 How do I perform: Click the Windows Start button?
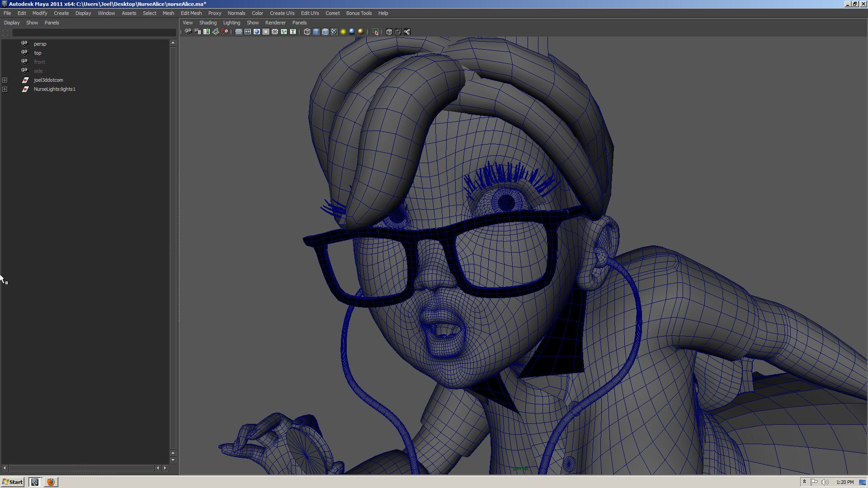[x=12, y=482]
